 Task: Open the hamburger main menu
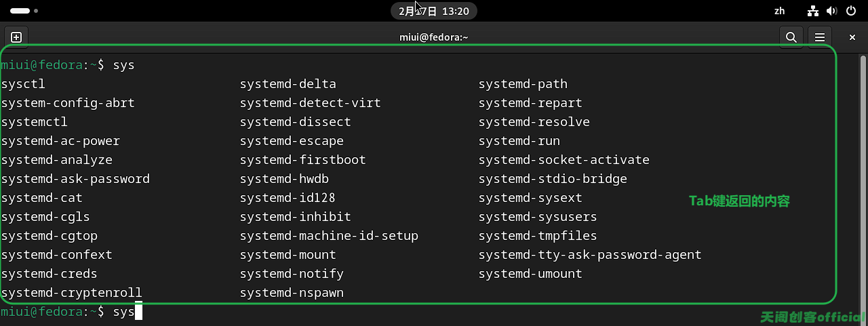pos(820,37)
